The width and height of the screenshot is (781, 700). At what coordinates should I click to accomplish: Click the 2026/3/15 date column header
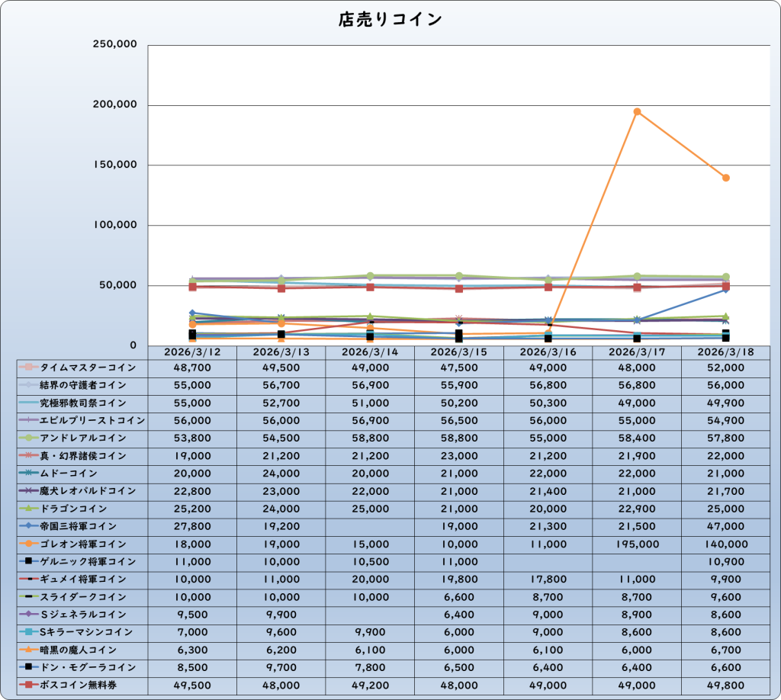click(x=458, y=352)
